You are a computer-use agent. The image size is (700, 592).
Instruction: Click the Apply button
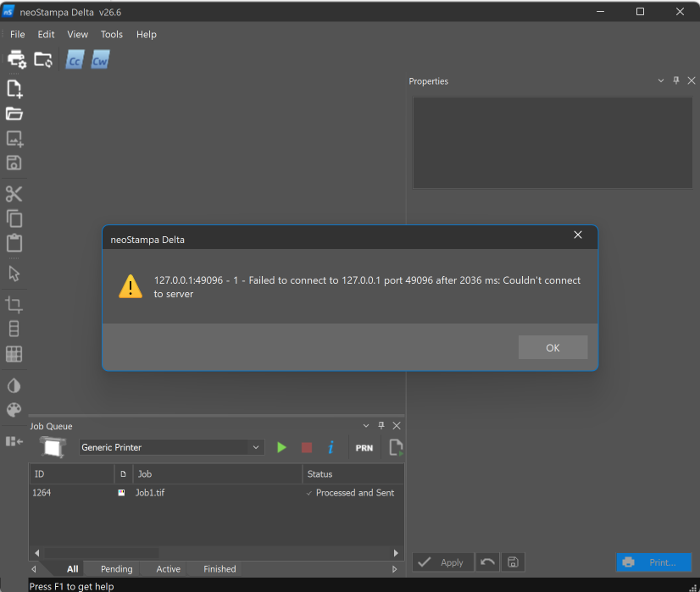coord(443,562)
